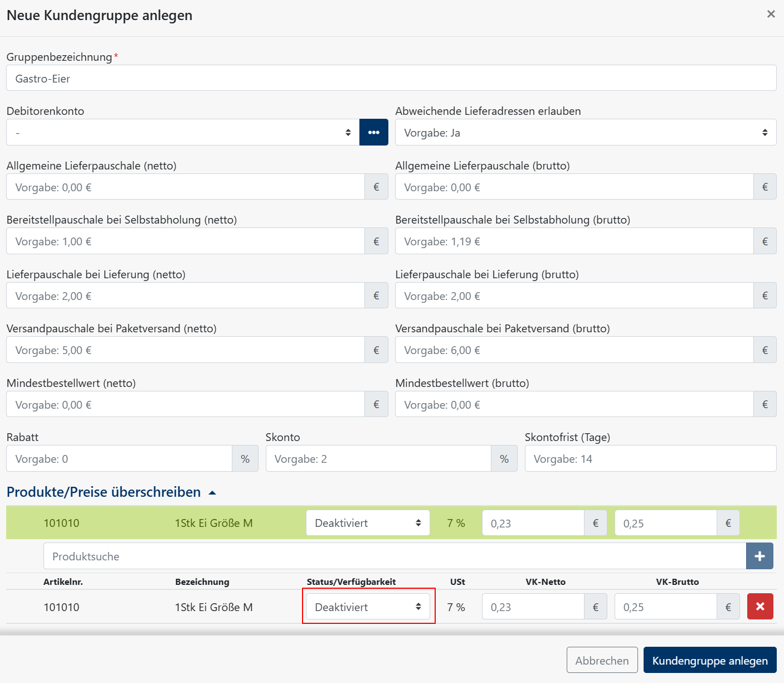The width and height of the screenshot is (784, 683).
Task: Click the USt column header
Action: pyautogui.click(x=457, y=582)
